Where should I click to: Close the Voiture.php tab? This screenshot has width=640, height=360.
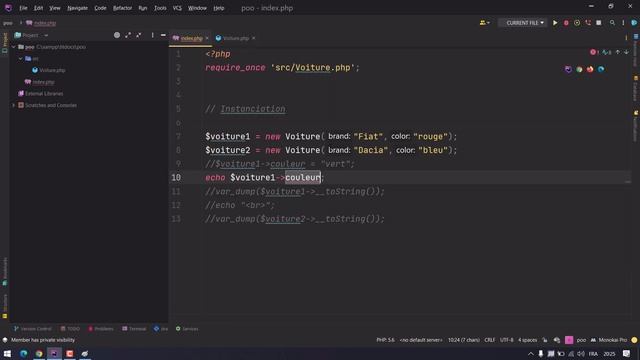click(x=253, y=38)
